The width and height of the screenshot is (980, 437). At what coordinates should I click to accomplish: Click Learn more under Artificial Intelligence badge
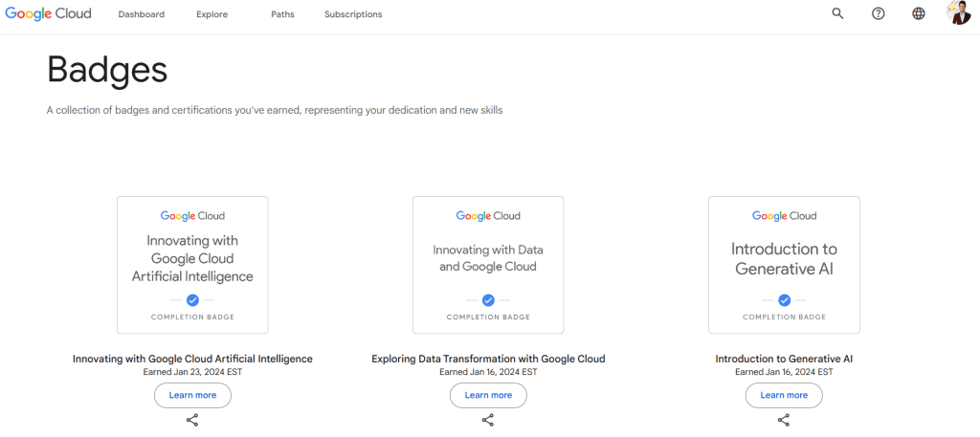pos(192,395)
